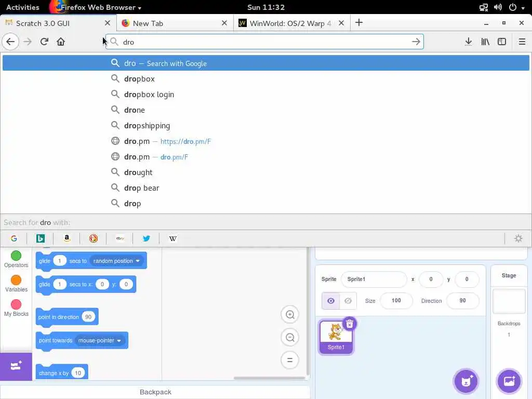Choose the 'dropshipping' suggestion
532x399 pixels.
(x=265, y=126)
